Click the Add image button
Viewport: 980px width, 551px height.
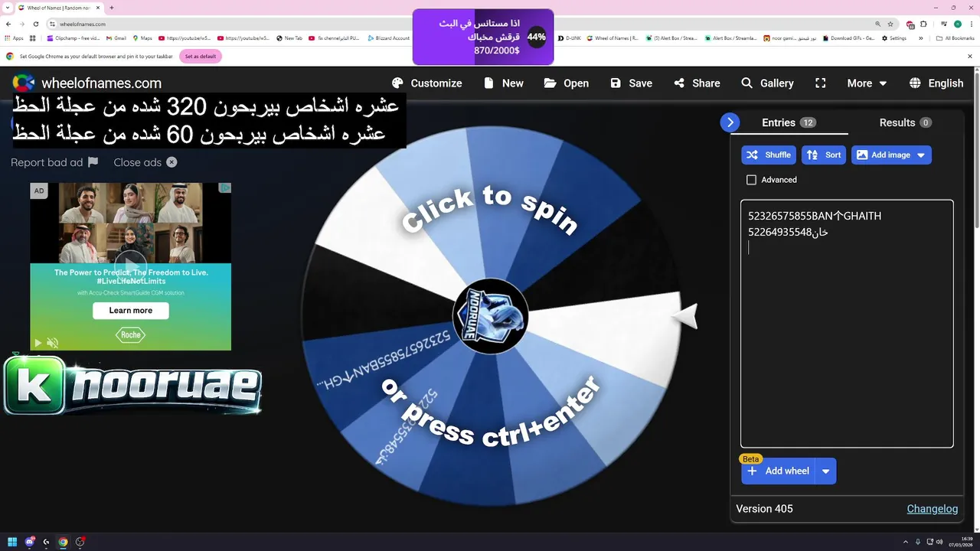coord(883,155)
